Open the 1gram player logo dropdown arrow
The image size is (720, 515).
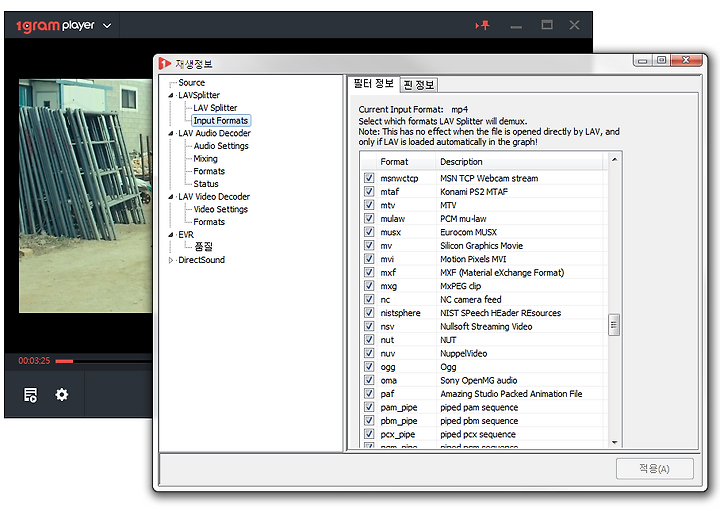(107, 26)
